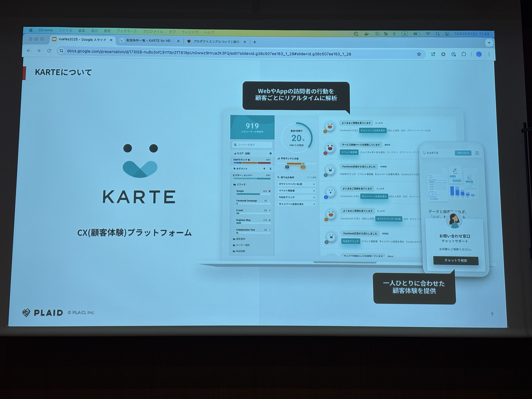The image size is (532, 399).
Task: Open the ファイル menu
Action: 65,30
